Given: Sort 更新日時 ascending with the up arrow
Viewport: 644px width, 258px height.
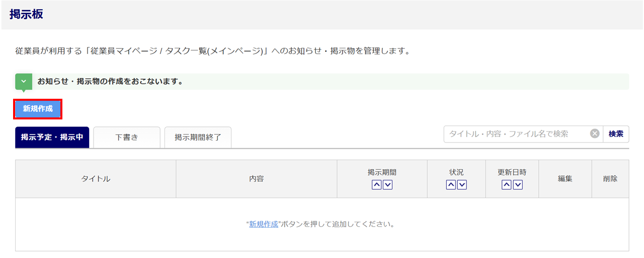Looking at the screenshot, I should (507, 185).
